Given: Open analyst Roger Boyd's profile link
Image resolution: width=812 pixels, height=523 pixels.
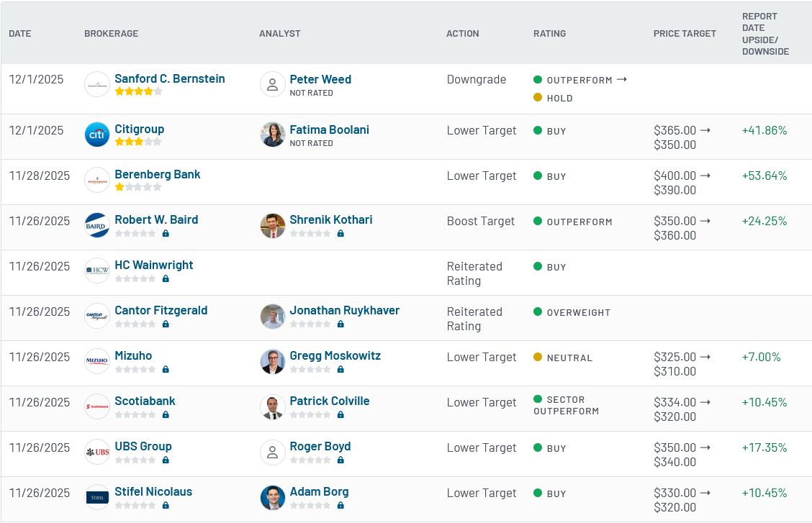Looking at the screenshot, I should click(x=320, y=447).
